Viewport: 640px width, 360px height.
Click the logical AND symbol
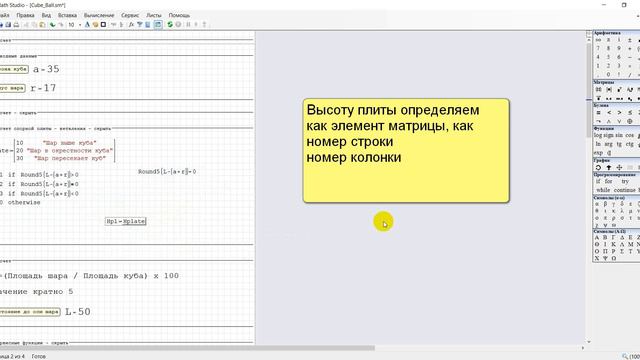609,121
